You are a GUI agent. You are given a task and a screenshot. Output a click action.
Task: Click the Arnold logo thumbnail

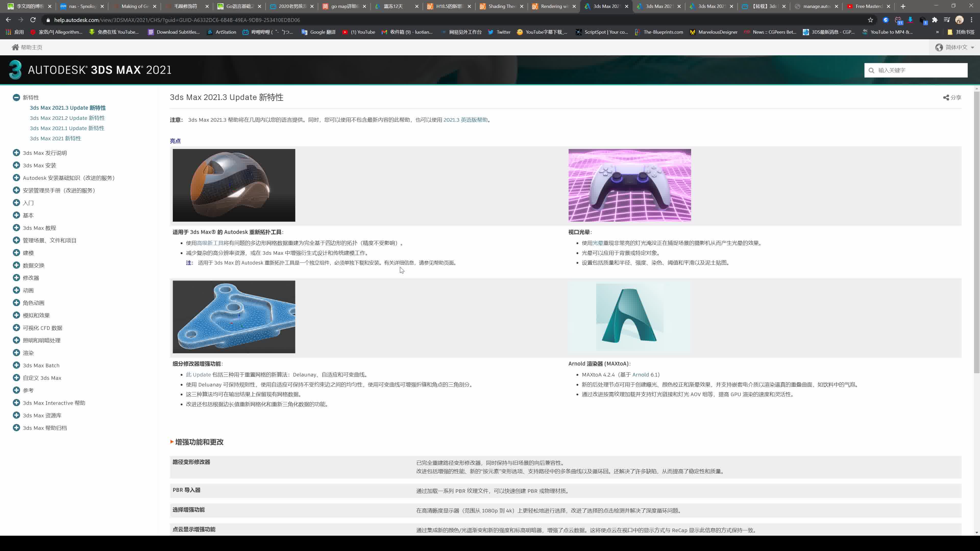pos(630,317)
